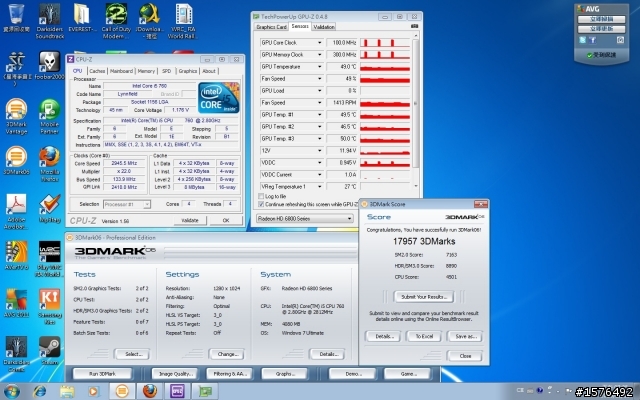Launch Steam from the desktop
Screen dimensions: 640x400
pos(49,351)
